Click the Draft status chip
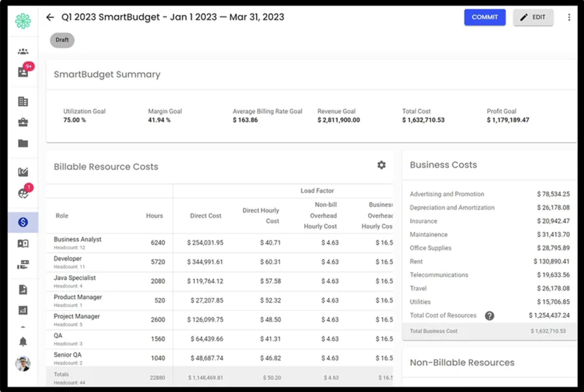This screenshot has height=392, width=584. coord(62,40)
